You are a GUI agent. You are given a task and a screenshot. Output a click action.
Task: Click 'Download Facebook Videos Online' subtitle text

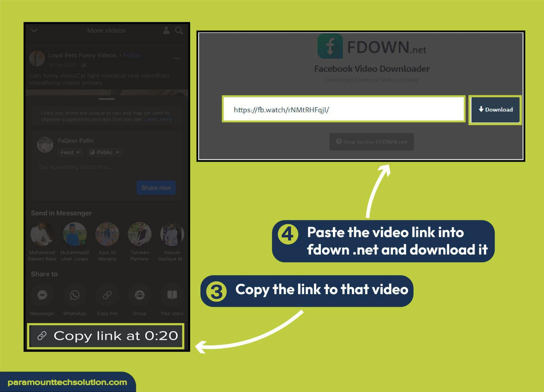pos(372,80)
